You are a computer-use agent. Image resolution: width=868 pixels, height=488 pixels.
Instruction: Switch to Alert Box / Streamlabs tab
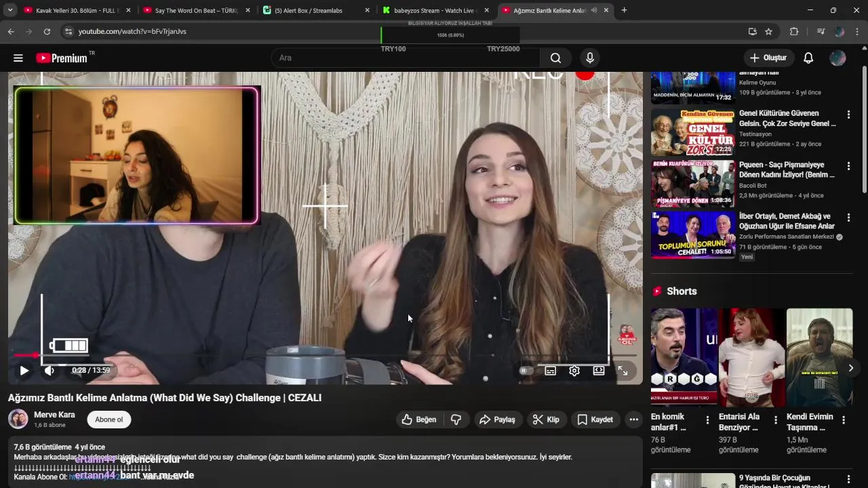tap(316, 10)
